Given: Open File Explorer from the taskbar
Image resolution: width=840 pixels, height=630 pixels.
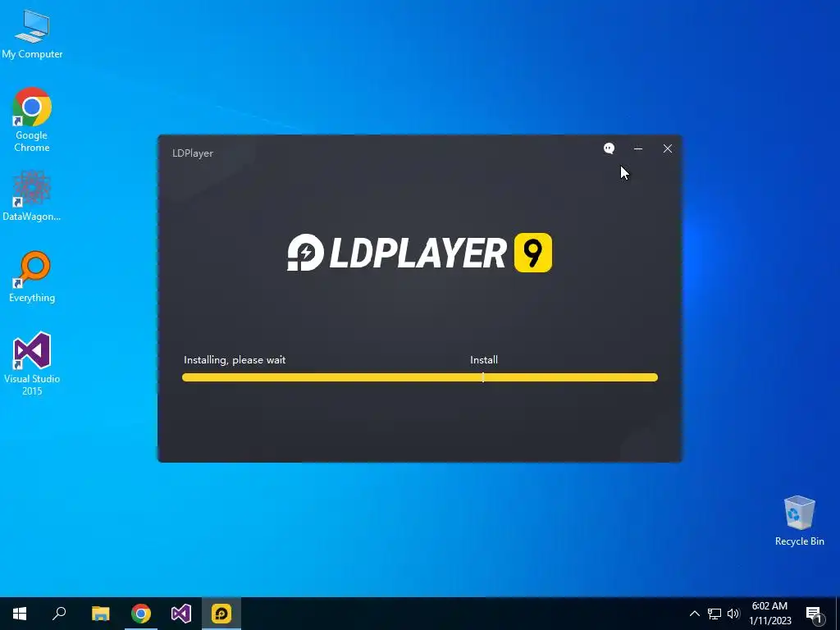Looking at the screenshot, I should pos(100,614).
